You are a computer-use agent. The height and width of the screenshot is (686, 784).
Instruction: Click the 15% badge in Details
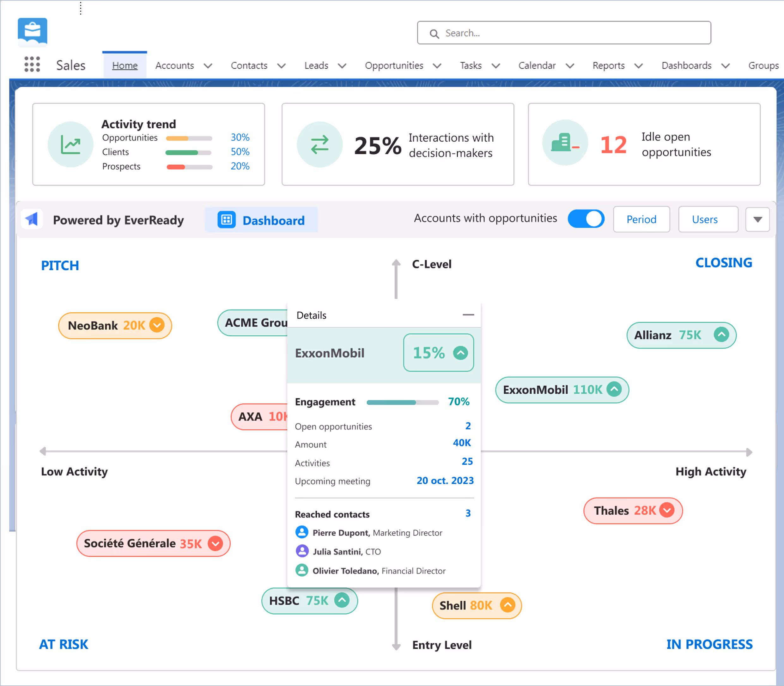click(x=439, y=352)
